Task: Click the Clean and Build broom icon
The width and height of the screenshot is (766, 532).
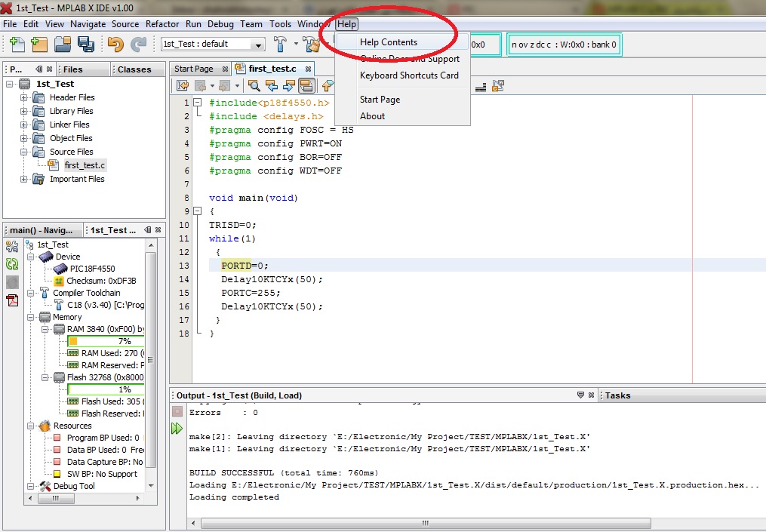Action: [x=311, y=44]
